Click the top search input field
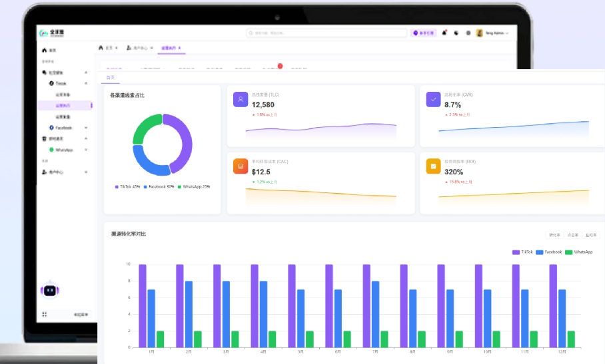 coord(325,33)
